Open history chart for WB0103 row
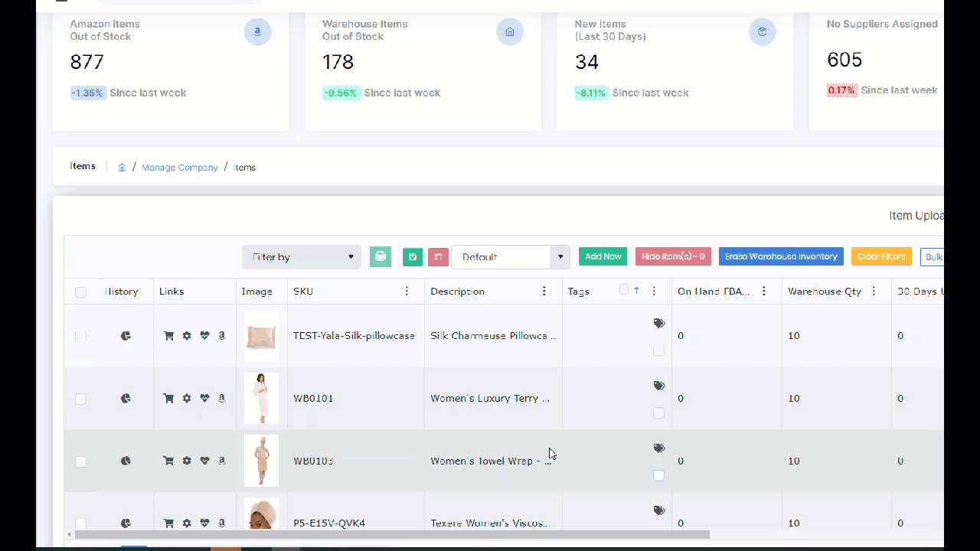This screenshot has height=551, width=980. [126, 461]
